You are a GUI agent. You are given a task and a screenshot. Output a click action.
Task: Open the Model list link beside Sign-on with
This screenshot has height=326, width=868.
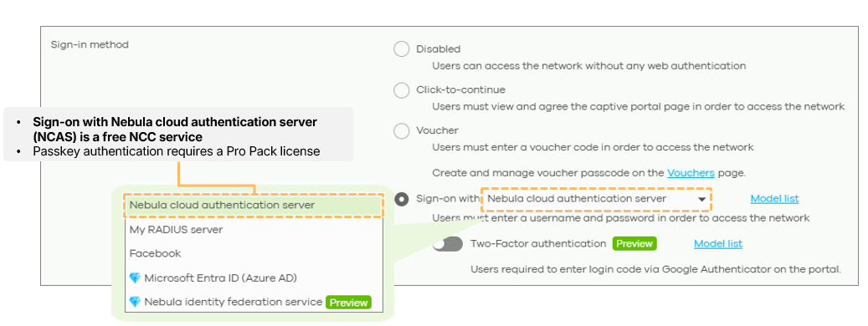[774, 199]
